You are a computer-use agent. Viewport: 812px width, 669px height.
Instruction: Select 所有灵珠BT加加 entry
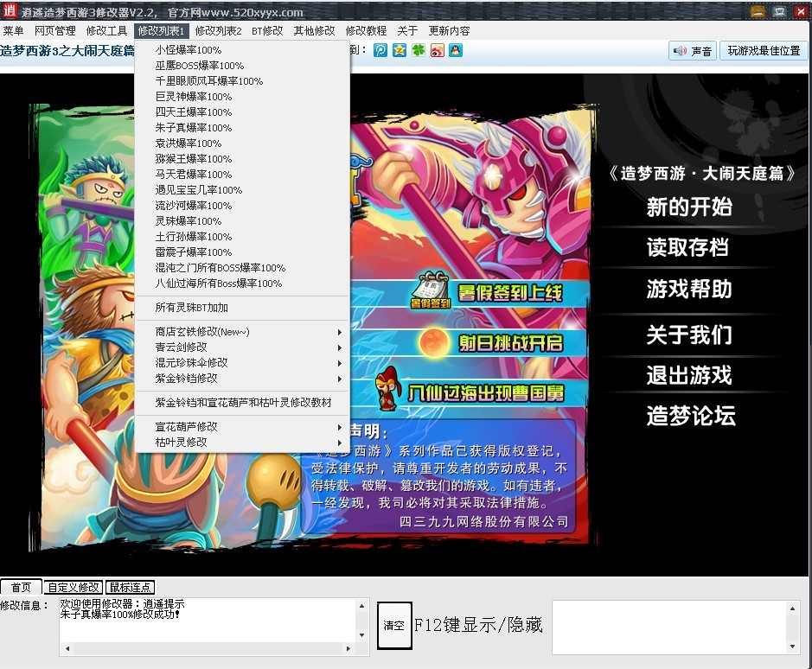coord(242,308)
